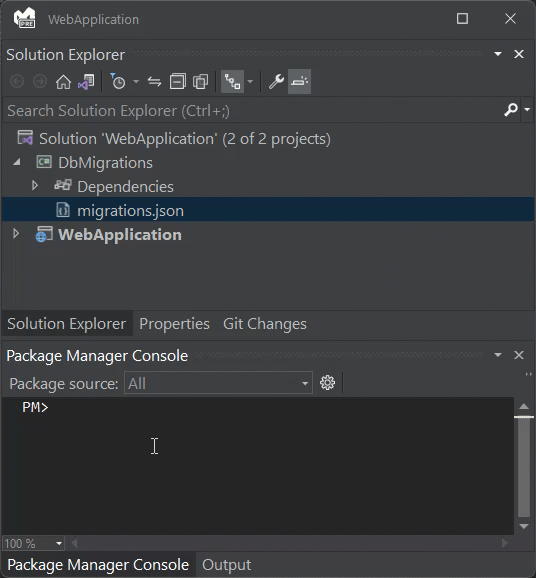Expand the WebApplication project node

(16, 234)
